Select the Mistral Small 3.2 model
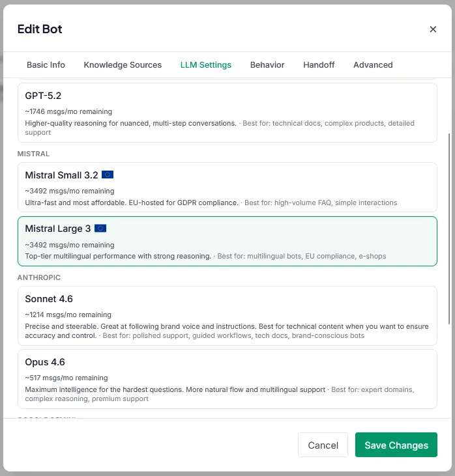Screen dimensions: 455x476 click(227, 188)
